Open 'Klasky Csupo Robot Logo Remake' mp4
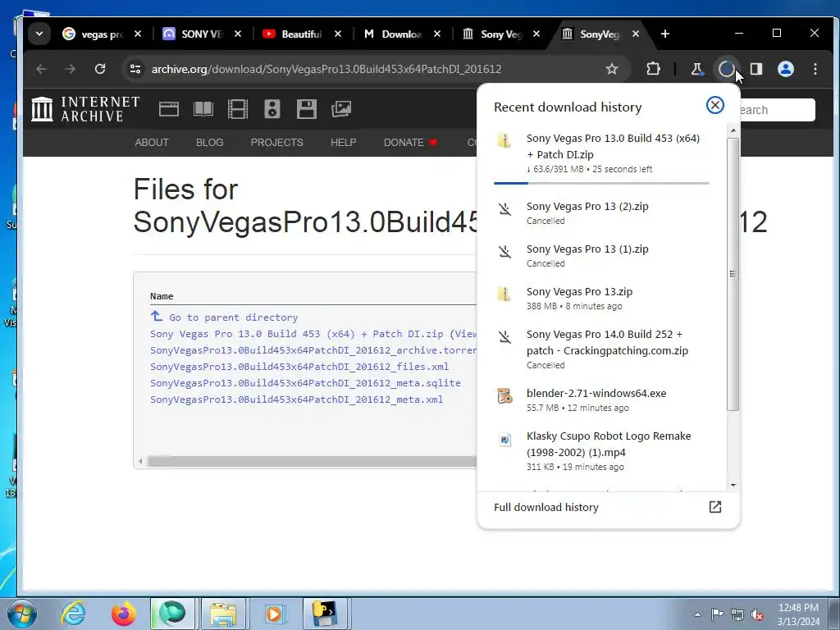This screenshot has width=840, height=630. pos(601,451)
